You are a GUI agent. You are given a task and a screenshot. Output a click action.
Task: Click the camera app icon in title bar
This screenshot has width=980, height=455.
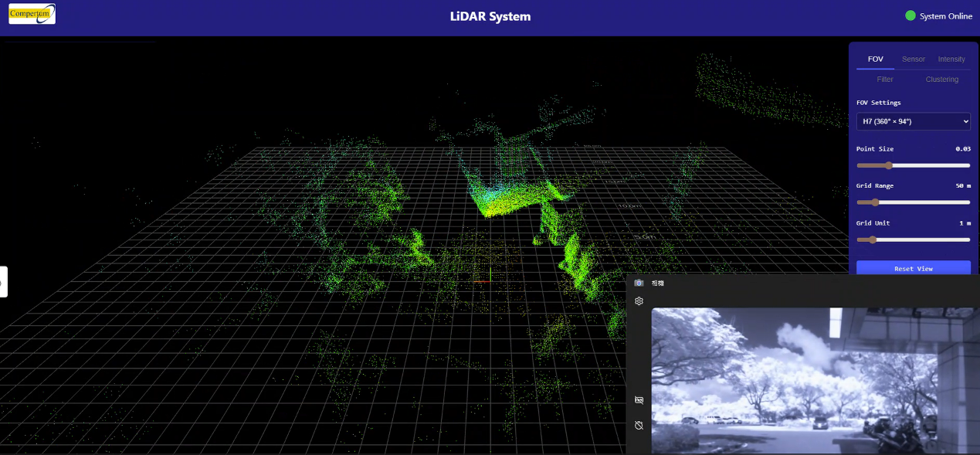pyautogui.click(x=639, y=283)
